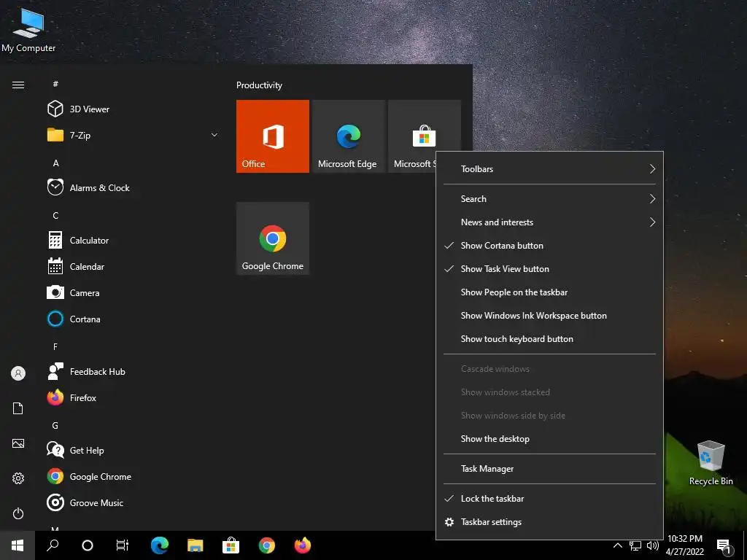This screenshot has width=747, height=560.
Task: Click the 'A' letter header
Action: [x=55, y=163]
